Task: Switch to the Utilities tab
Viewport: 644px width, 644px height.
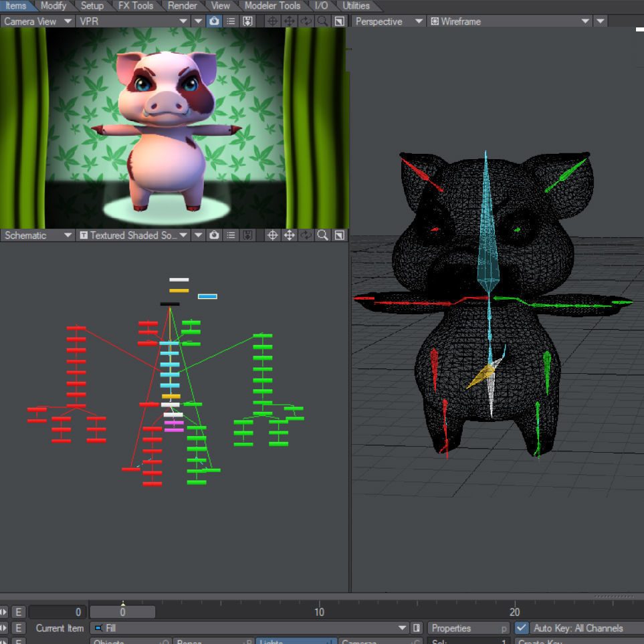Action: coord(356,6)
